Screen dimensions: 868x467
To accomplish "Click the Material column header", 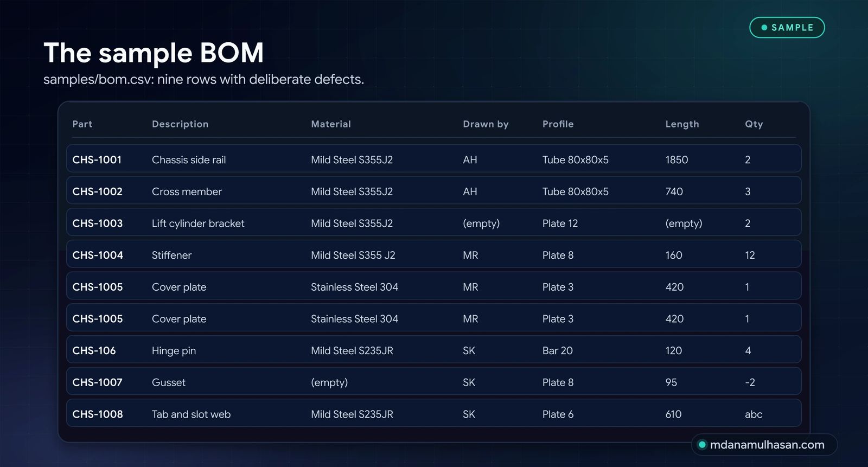I will 331,124.
